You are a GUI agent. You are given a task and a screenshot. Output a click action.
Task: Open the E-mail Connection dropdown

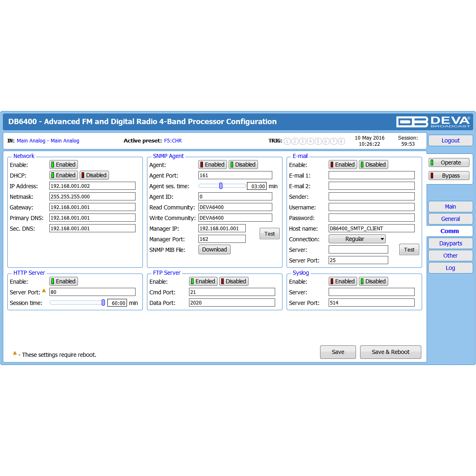tap(357, 239)
